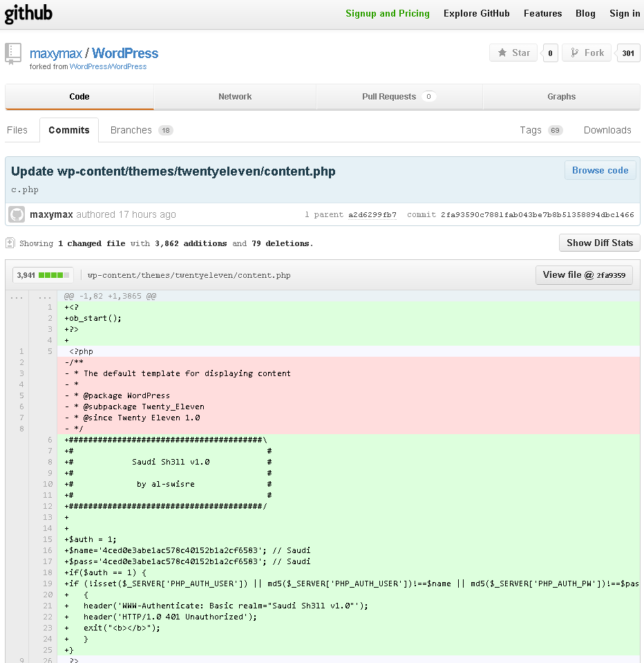Click the GitHub logo

point(28,14)
